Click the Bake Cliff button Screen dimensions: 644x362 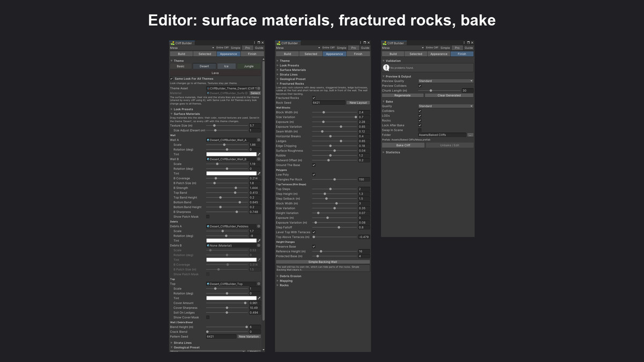click(403, 145)
